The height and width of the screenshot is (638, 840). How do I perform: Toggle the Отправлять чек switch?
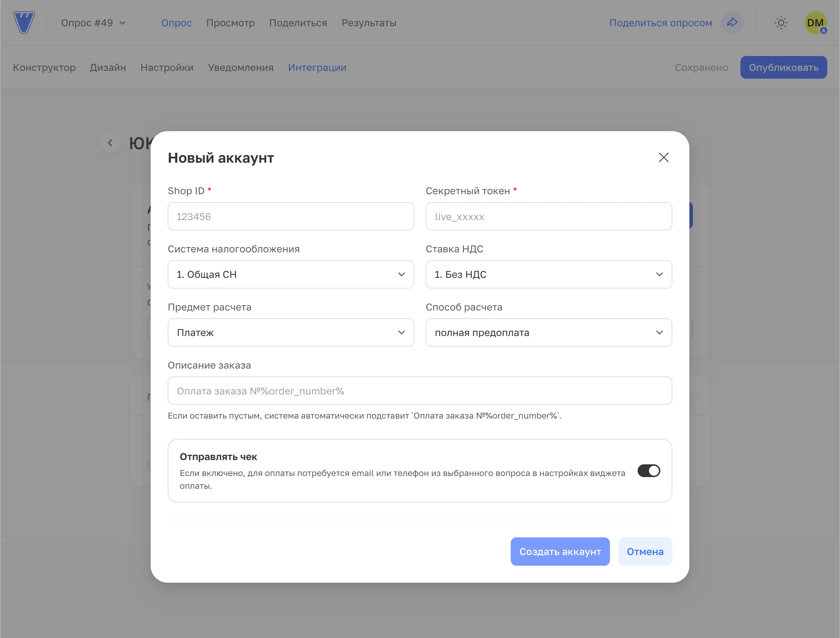(x=649, y=471)
